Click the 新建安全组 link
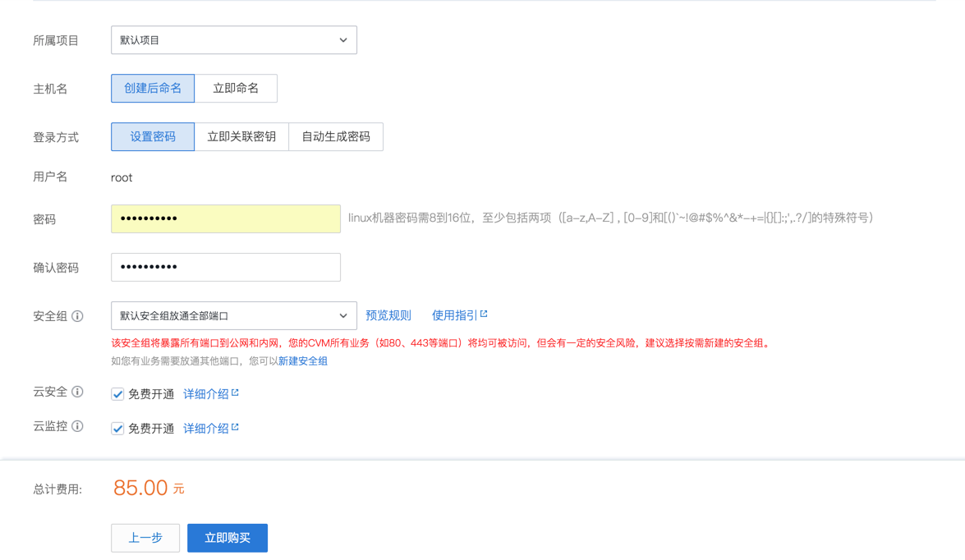The image size is (965, 560). pos(303,361)
